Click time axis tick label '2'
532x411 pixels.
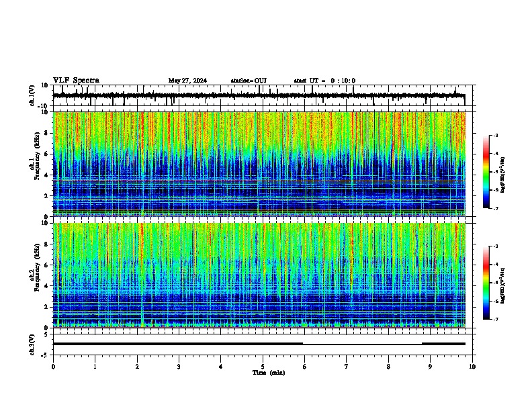(137, 367)
